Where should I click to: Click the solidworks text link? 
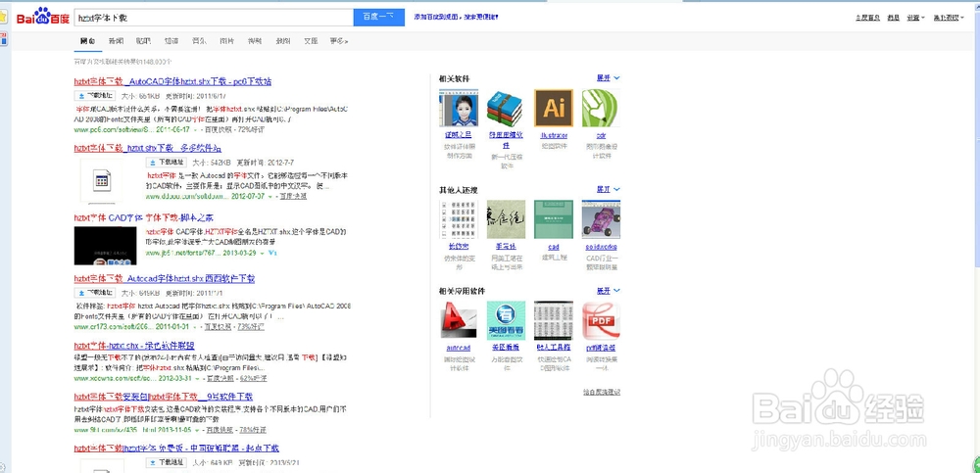(x=601, y=247)
